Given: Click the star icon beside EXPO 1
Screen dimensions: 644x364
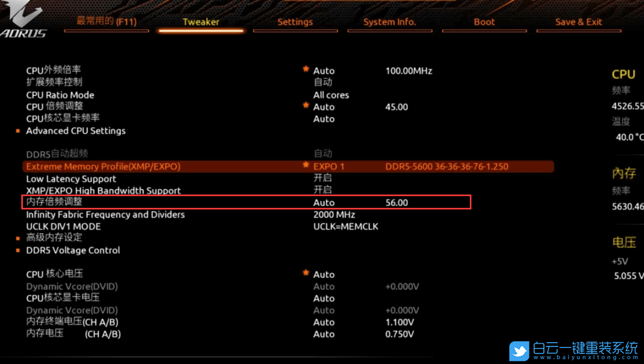Looking at the screenshot, I should [x=306, y=165].
